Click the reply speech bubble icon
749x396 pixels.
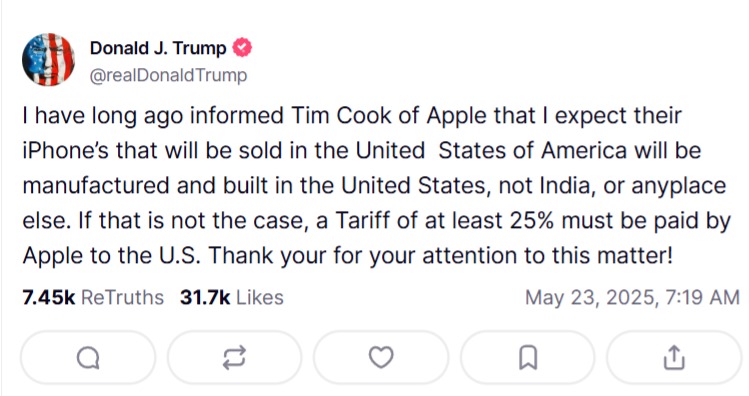(x=88, y=358)
